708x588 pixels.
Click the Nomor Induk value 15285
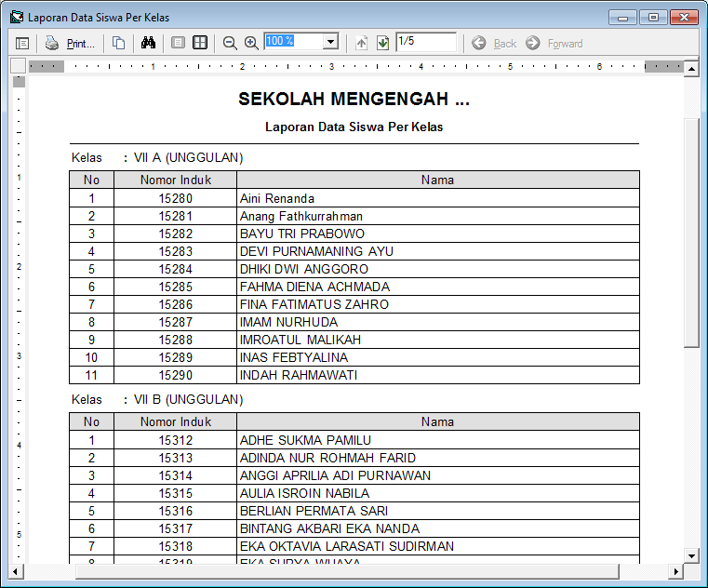tap(176, 287)
